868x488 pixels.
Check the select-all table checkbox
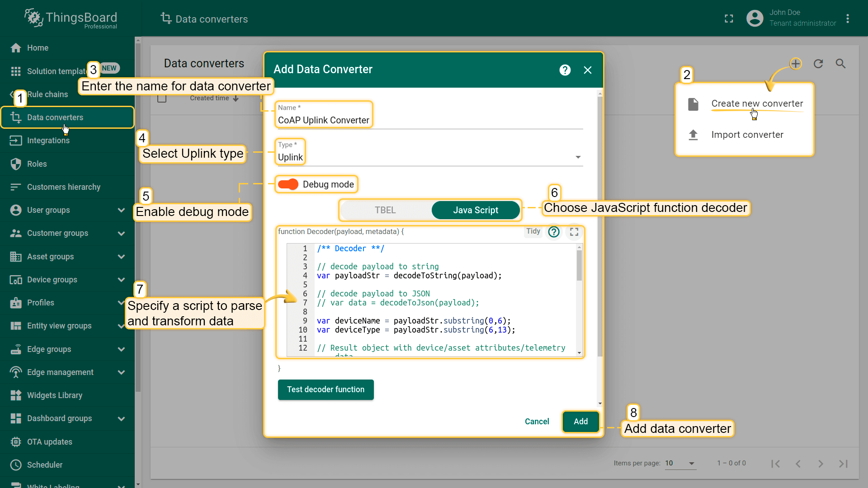(162, 98)
